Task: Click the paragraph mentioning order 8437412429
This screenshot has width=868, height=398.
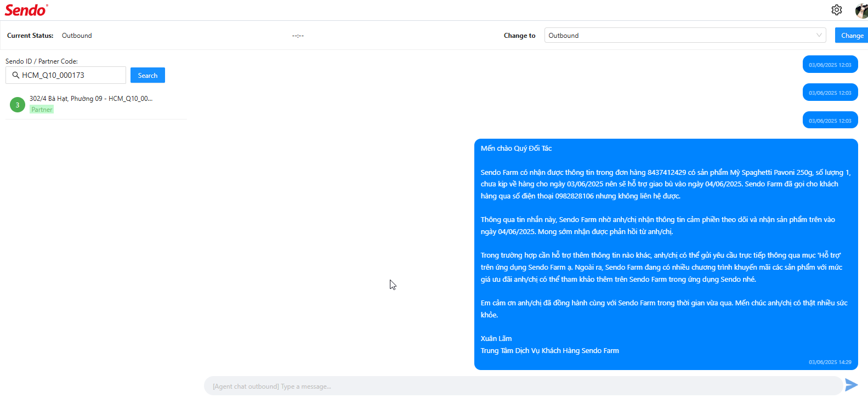Action: tap(666, 184)
